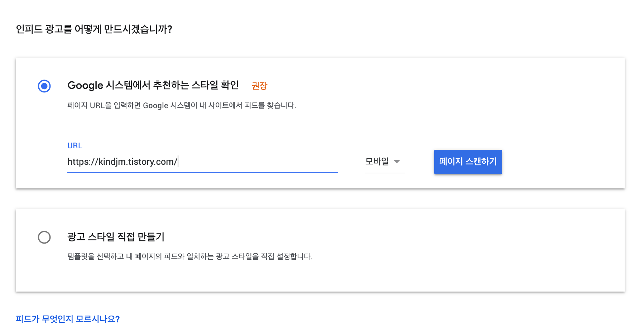Click the blue URL field label
Viewport: 644px width, 336px height.
[75, 146]
